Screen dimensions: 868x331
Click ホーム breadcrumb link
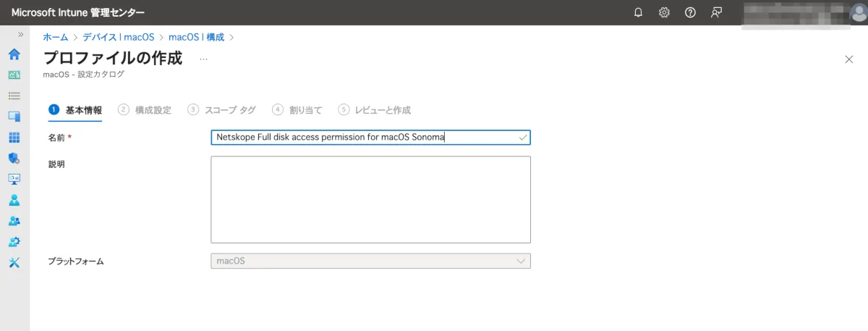pos(56,37)
